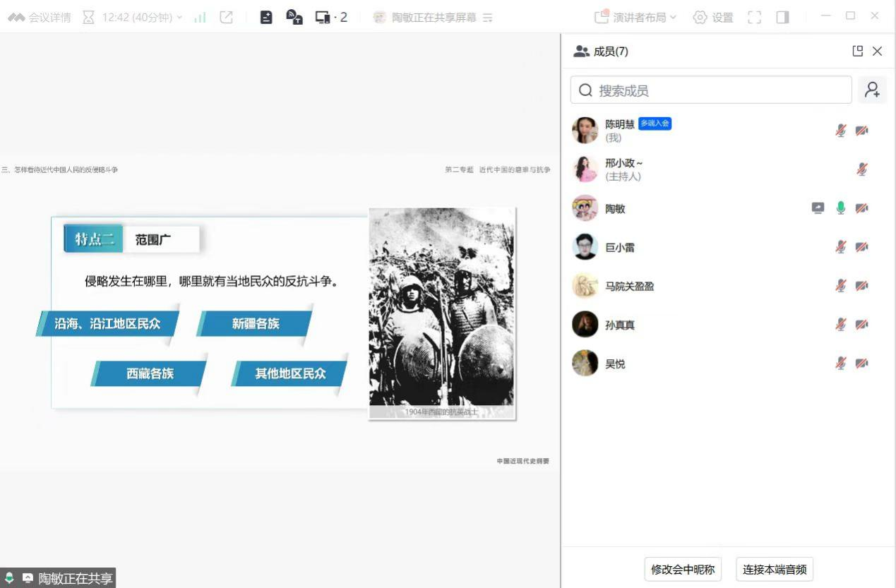Open 会议详情 meeting details
The image size is (896, 588).
click(x=40, y=17)
